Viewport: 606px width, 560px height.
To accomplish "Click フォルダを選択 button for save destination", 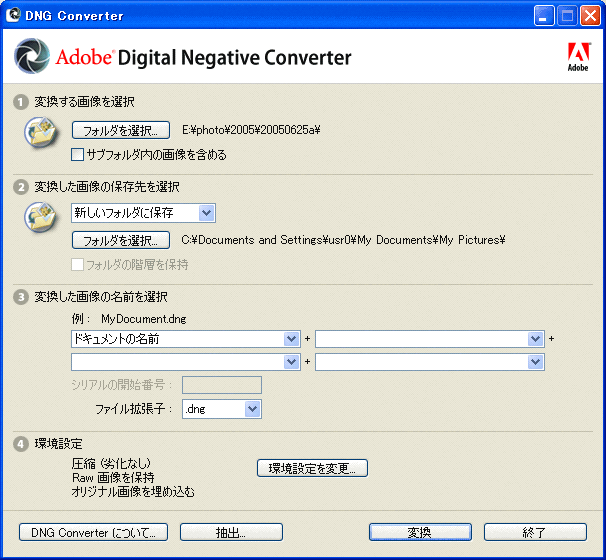I will point(115,240).
